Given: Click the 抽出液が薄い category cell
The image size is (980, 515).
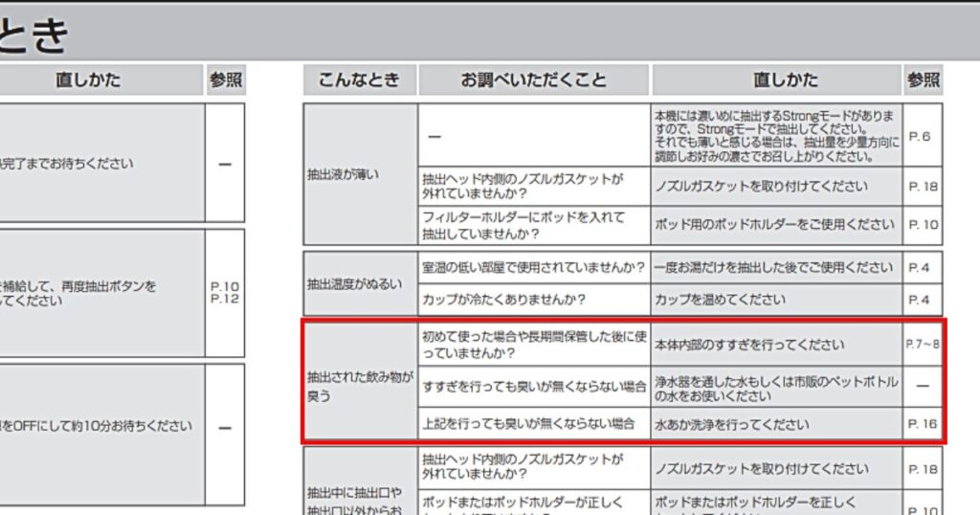Looking at the screenshot, I should coord(361,174).
